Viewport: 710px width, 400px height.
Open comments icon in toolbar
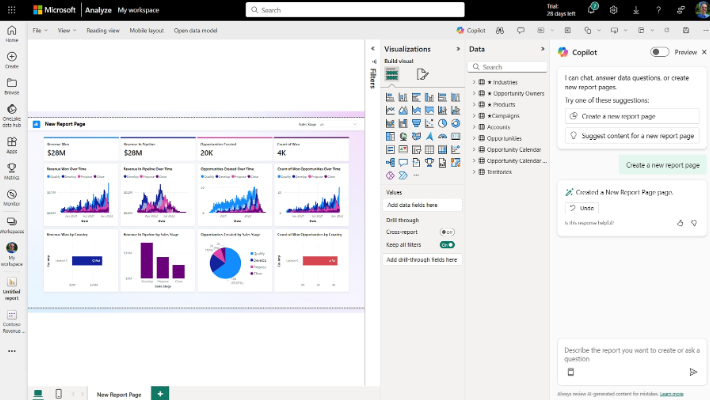click(x=521, y=30)
